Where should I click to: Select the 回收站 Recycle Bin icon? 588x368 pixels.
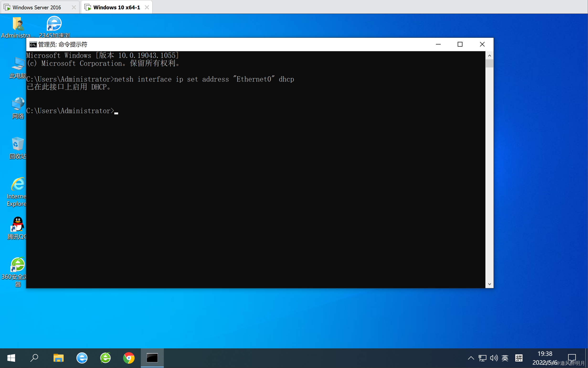(x=18, y=148)
